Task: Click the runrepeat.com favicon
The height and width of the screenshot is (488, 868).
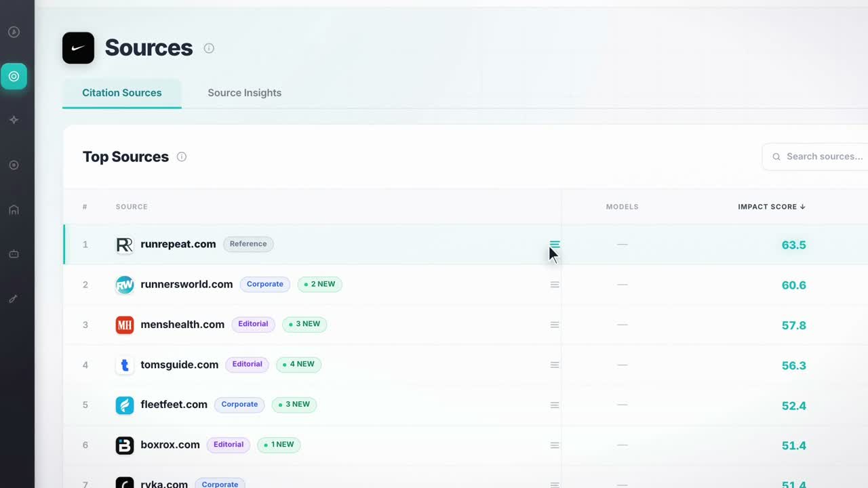Action: (125, 245)
